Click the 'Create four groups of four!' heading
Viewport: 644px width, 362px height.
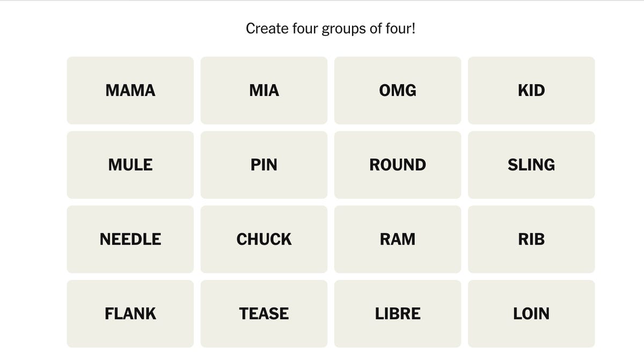(331, 28)
